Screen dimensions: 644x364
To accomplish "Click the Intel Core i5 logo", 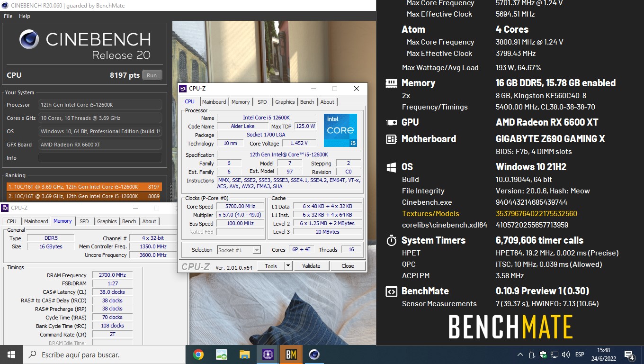I will (x=340, y=130).
